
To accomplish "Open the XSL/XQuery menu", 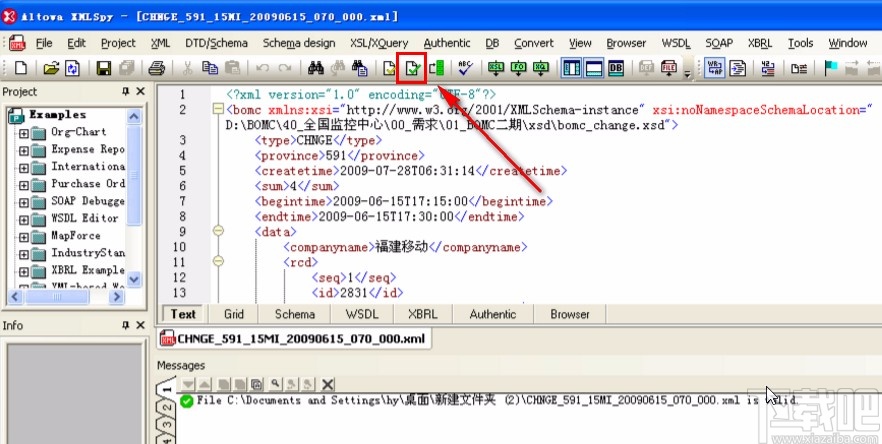I will click(x=379, y=43).
